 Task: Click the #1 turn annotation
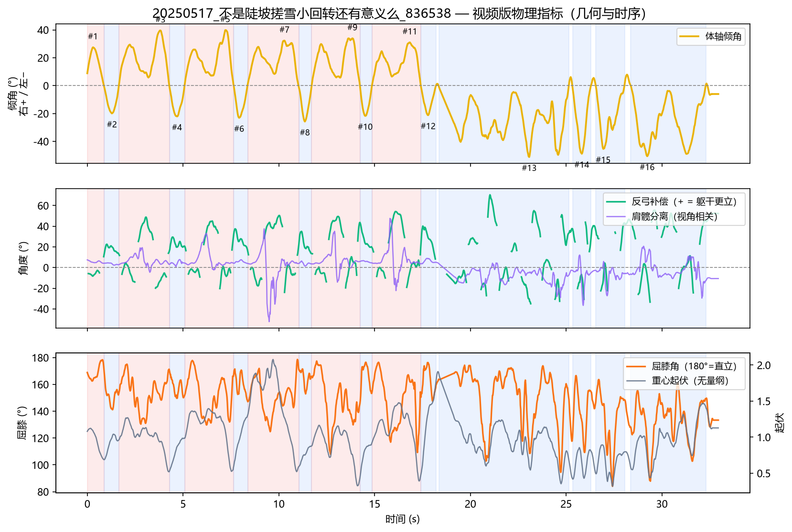93,36
